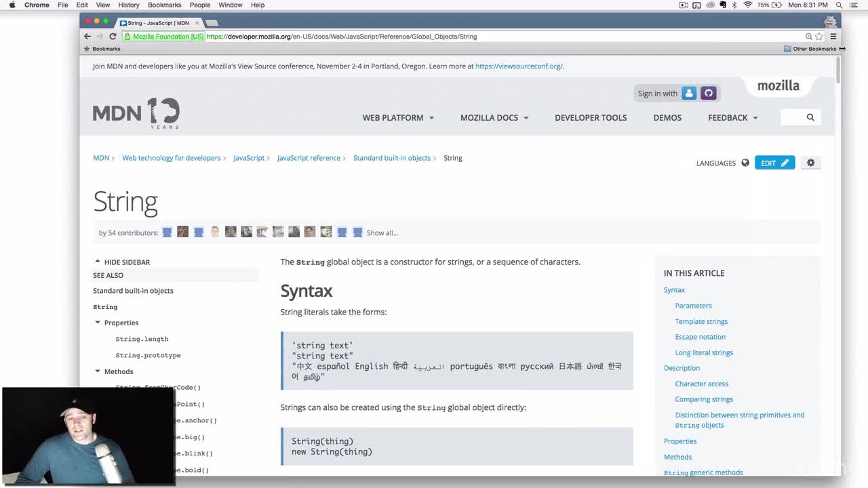The height and width of the screenshot is (488, 868).
Task: Sign in with GitHub icon
Action: tap(709, 94)
